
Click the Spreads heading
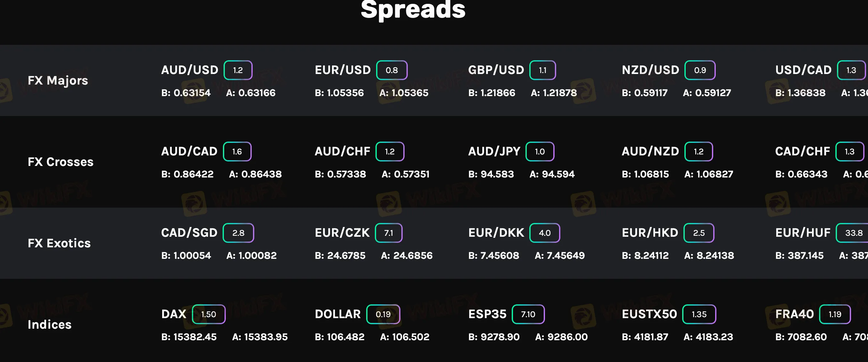tap(413, 10)
